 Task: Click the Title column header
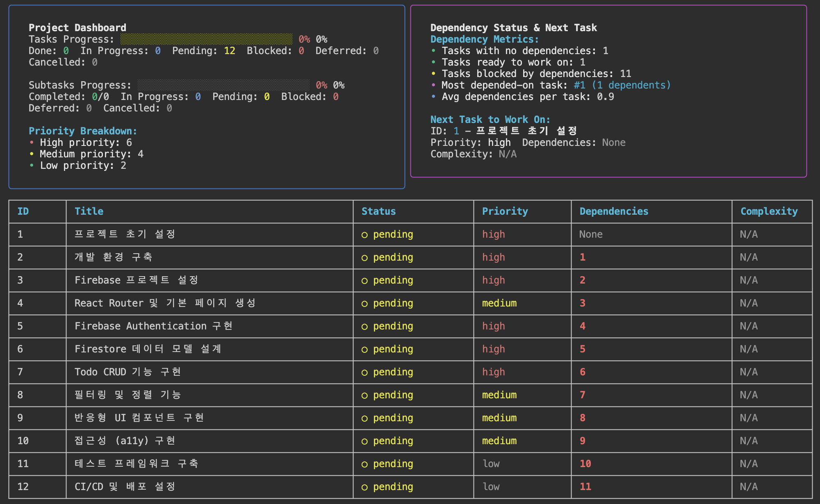(89, 211)
